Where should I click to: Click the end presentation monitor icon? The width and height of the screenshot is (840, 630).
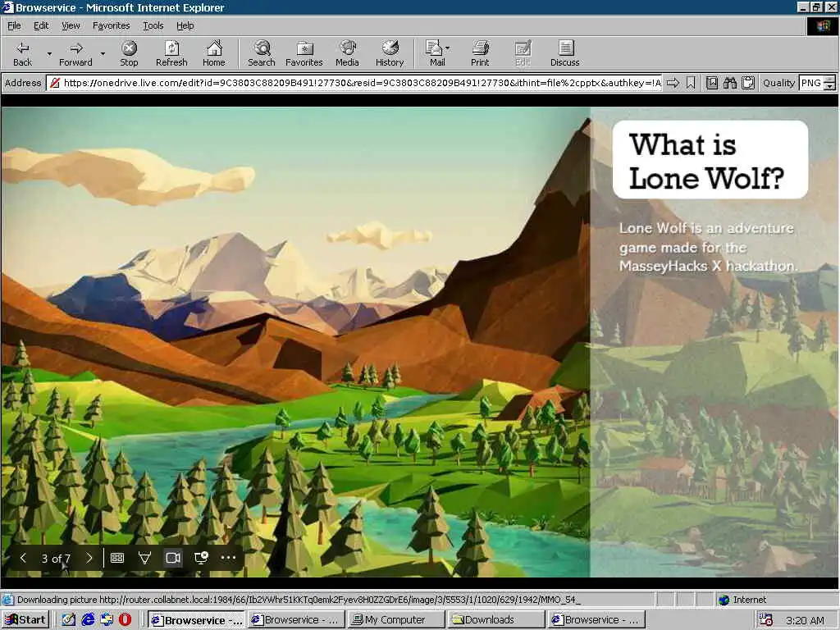coord(202,558)
